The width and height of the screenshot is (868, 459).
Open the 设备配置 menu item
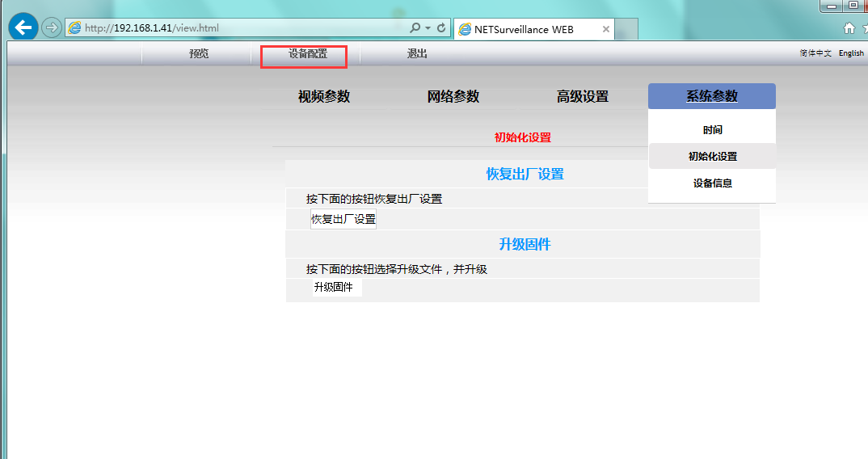point(307,53)
